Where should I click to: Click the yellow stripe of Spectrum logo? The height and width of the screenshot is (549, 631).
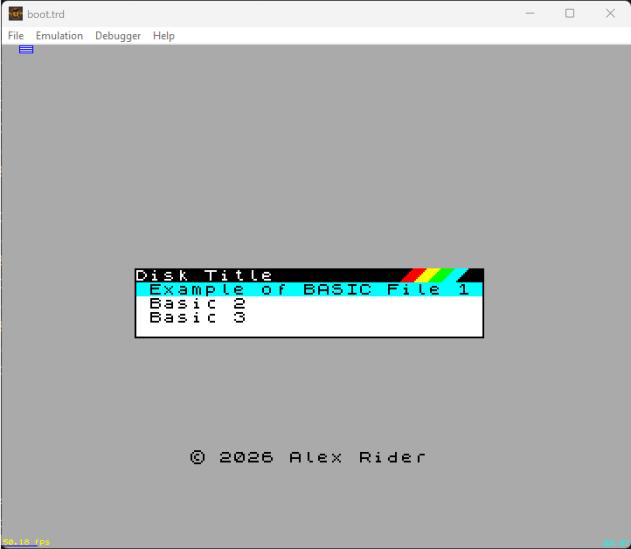(x=427, y=275)
